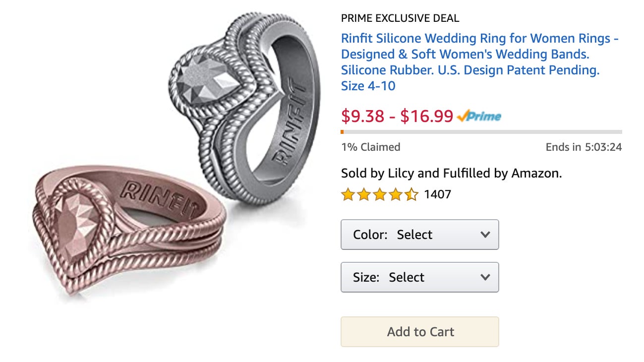Click the first gold rating star
This screenshot has height=362, width=644.
[x=347, y=194]
